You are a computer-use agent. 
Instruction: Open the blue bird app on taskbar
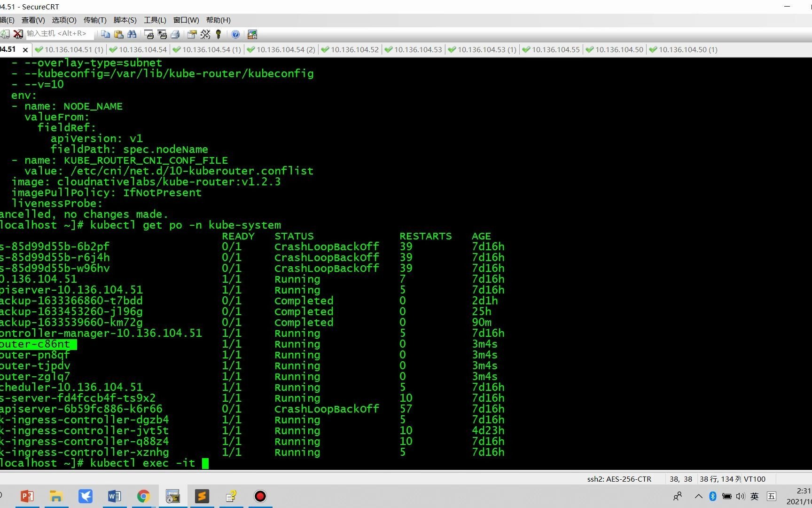(x=85, y=496)
